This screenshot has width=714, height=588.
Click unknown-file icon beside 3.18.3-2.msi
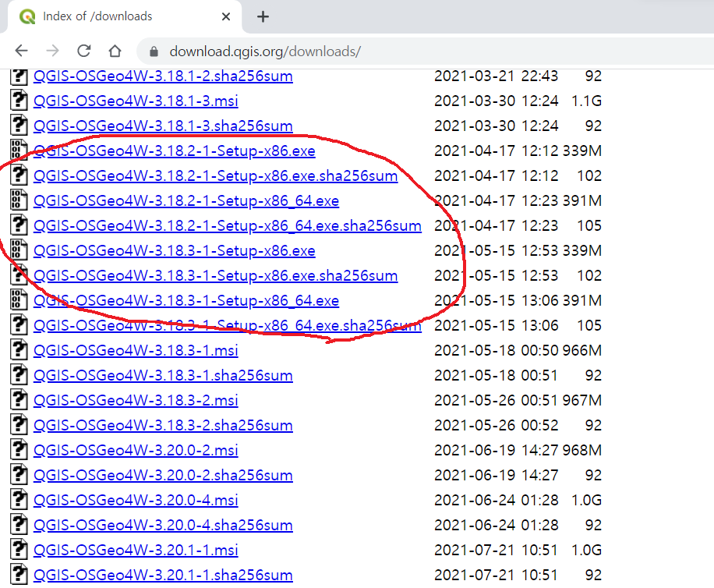(x=19, y=399)
